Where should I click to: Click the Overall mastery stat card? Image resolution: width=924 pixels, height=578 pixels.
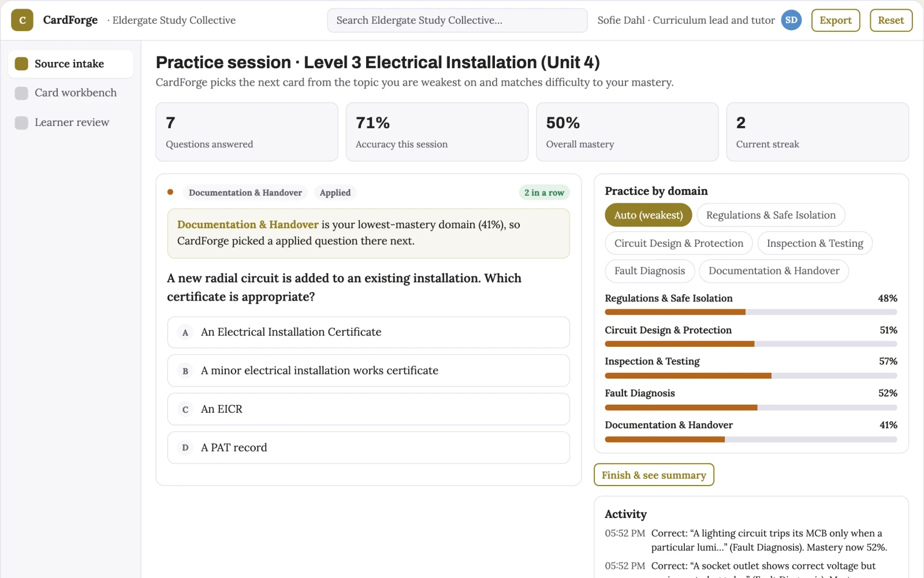[x=627, y=132]
